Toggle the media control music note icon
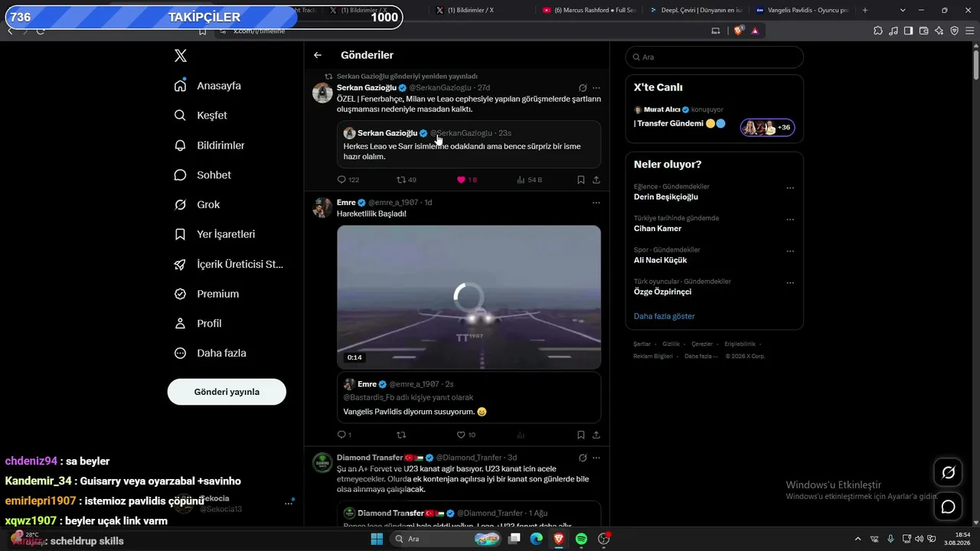Image resolution: width=980 pixels, height=551 pixels. 893,31
